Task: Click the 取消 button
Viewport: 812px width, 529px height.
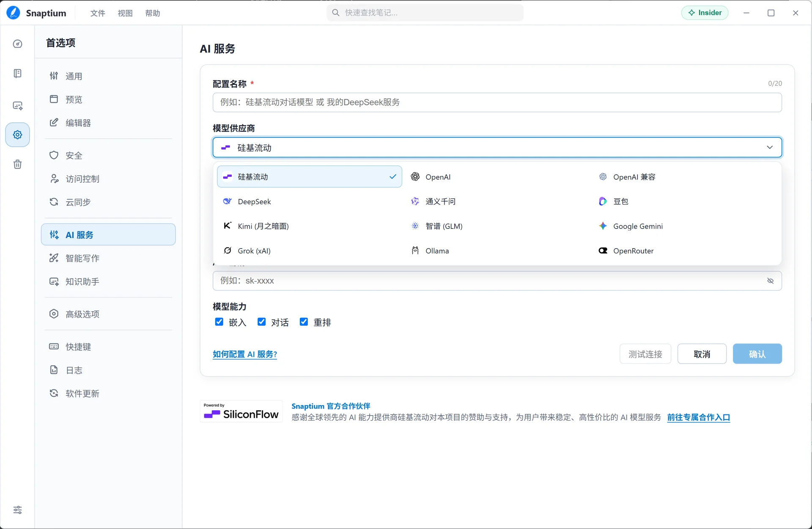Action: tap(702, 354)
